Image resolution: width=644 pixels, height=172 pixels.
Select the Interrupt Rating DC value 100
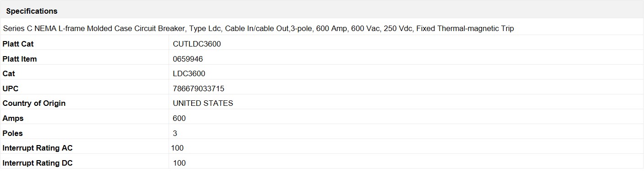click(x=179, y=163)
